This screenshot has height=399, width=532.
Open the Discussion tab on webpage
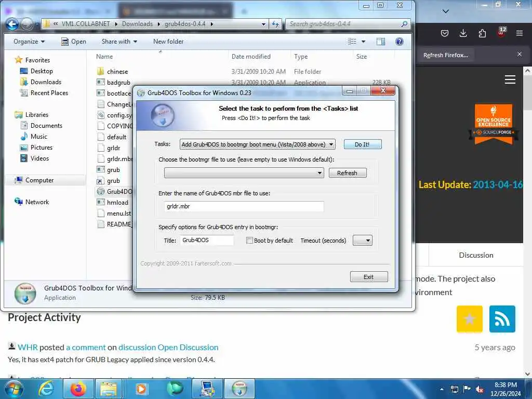click(x=476, y=255)
